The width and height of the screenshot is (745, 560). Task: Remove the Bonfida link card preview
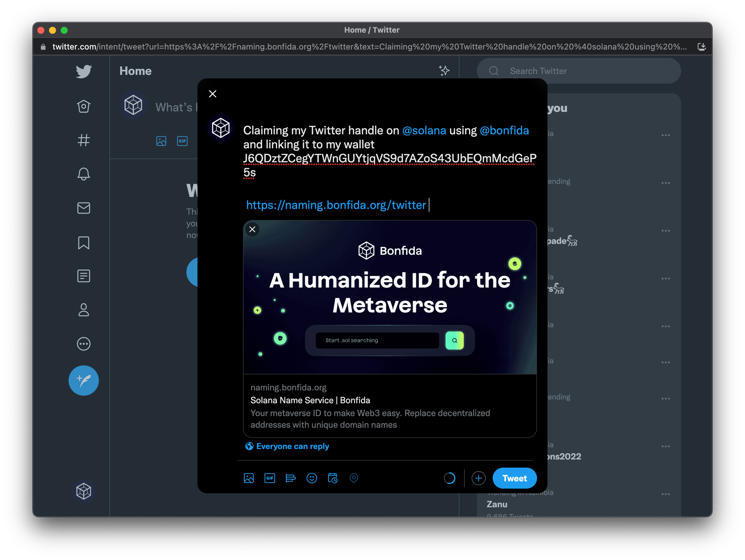(x=252, y=229)
